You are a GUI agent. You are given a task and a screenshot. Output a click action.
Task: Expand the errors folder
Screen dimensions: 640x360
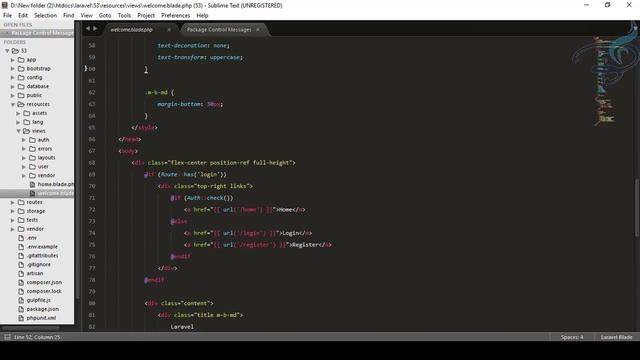(24, 149)
